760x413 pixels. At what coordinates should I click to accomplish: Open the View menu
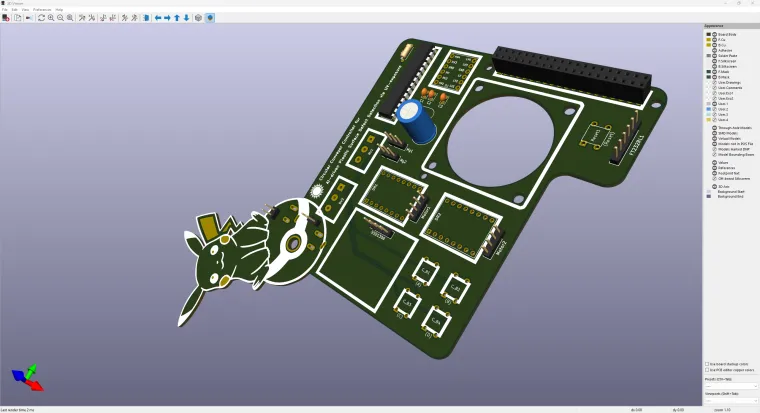pos(25,9)
